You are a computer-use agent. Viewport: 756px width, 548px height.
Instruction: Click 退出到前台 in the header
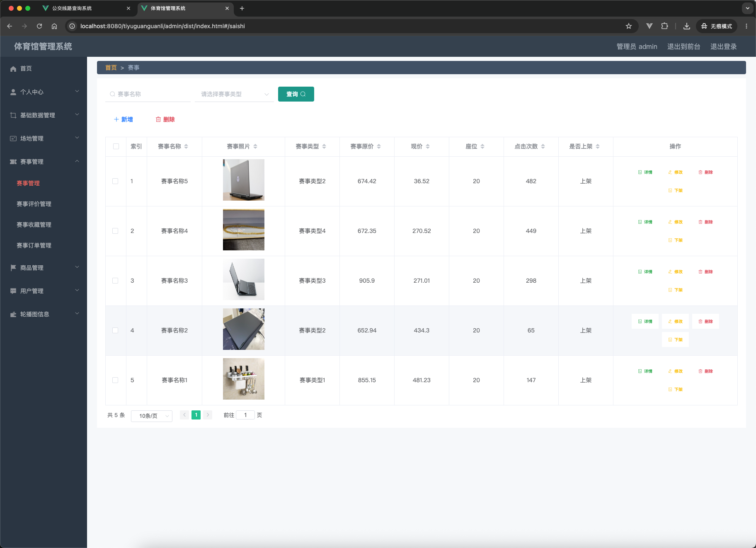[683, 46]
